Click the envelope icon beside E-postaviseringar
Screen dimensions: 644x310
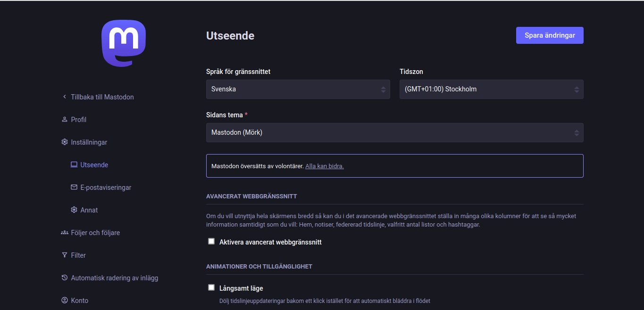(73, 187)
